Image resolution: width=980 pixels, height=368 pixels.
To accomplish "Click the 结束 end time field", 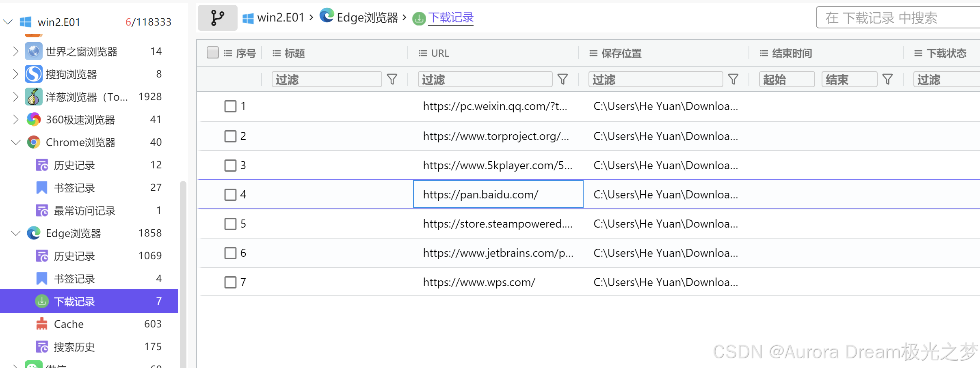I will click(x=850, y=79).
